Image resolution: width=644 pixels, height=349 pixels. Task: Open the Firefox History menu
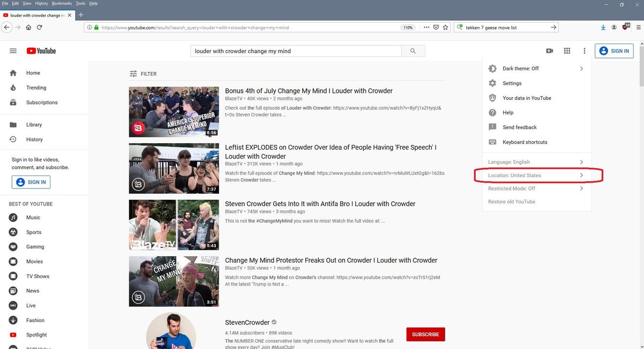coord(41,3)
